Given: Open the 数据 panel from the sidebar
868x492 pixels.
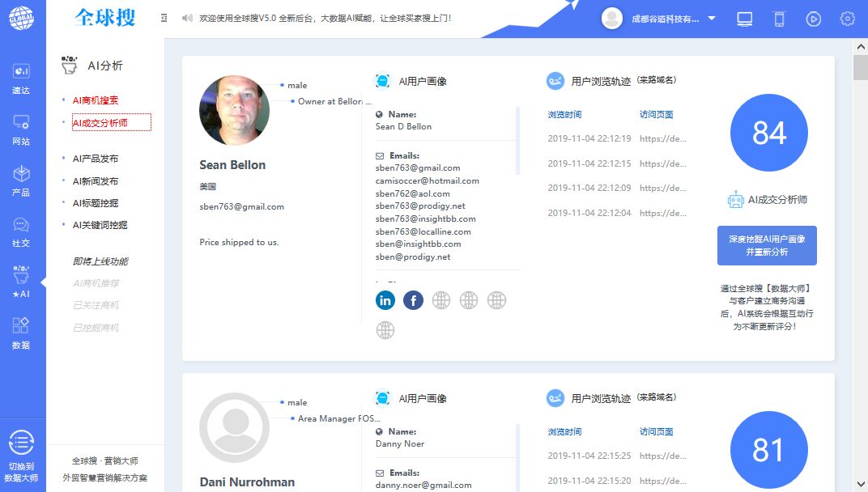Looking at the screenshot, I should (x=23, y=332).
